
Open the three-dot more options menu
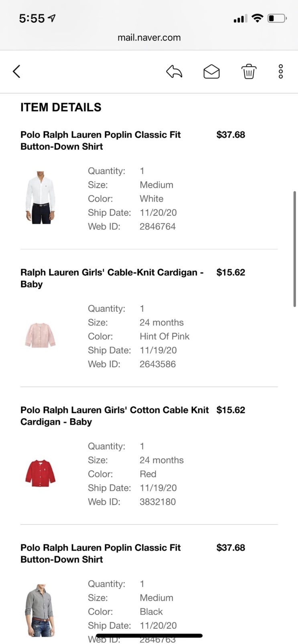281,72
